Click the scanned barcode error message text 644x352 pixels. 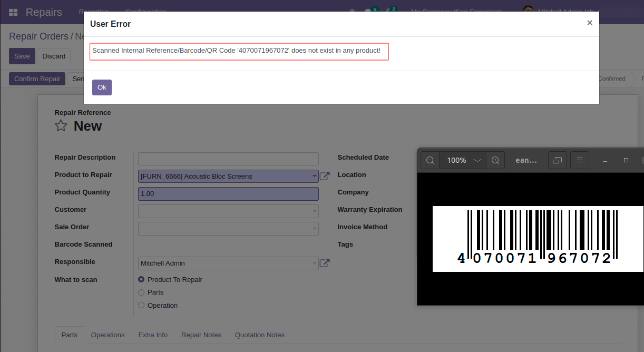(237, 51)
